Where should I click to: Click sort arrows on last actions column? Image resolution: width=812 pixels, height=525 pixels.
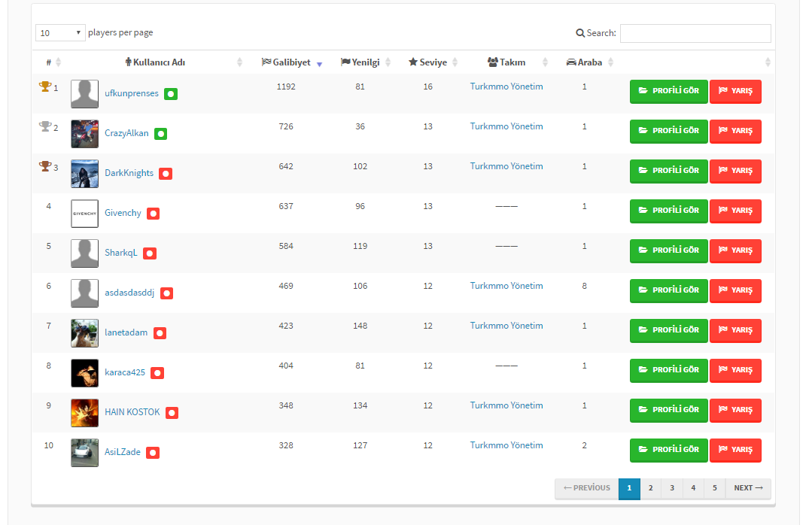click(768, 62)
